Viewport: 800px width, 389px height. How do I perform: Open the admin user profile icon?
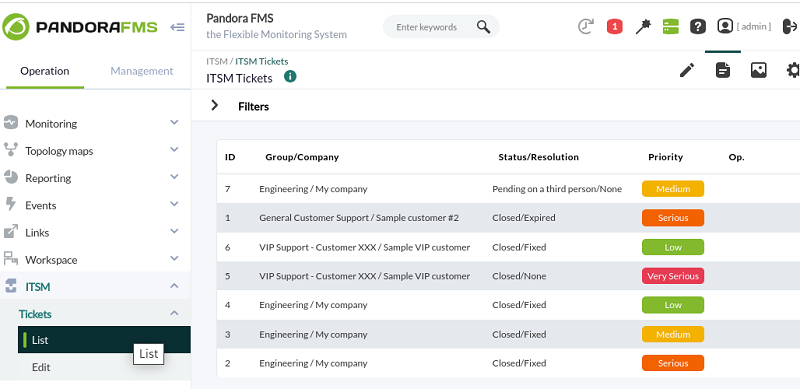[725, 26]
